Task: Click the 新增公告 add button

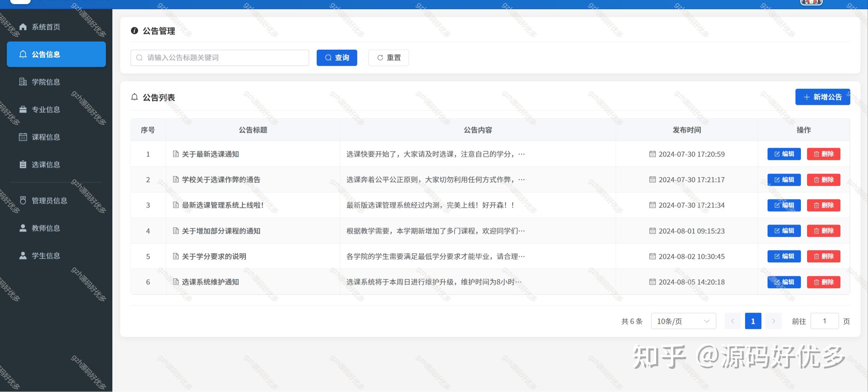Action: coord(823,97)
